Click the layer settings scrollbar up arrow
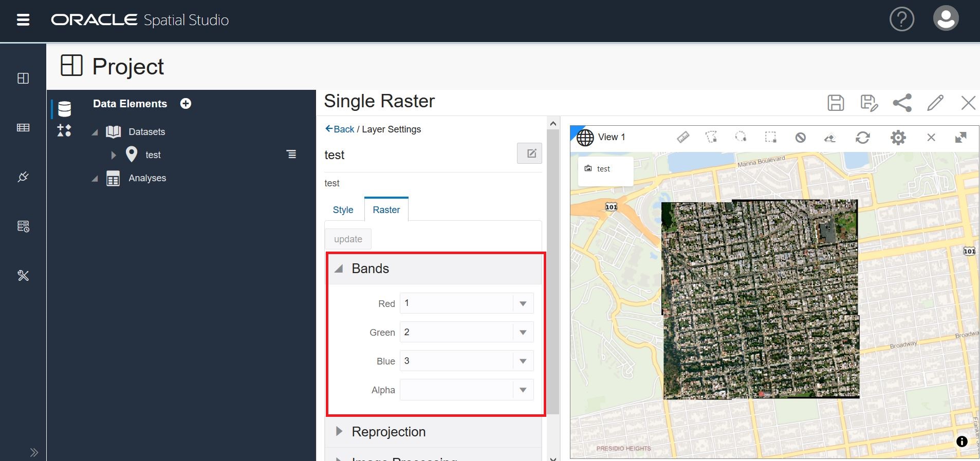The height and width of the screenshot is (461, 980). pyautogui.click(x=553, y=123)
